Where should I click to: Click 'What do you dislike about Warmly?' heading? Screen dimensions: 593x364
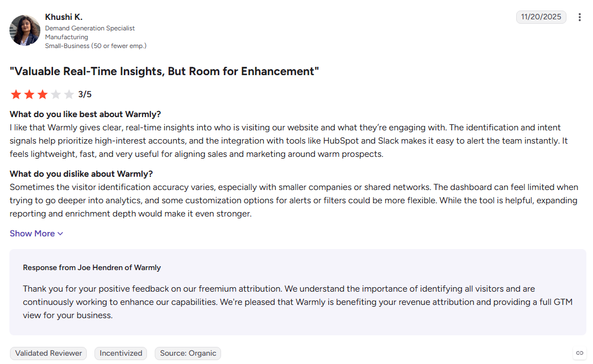click(81, 174)
